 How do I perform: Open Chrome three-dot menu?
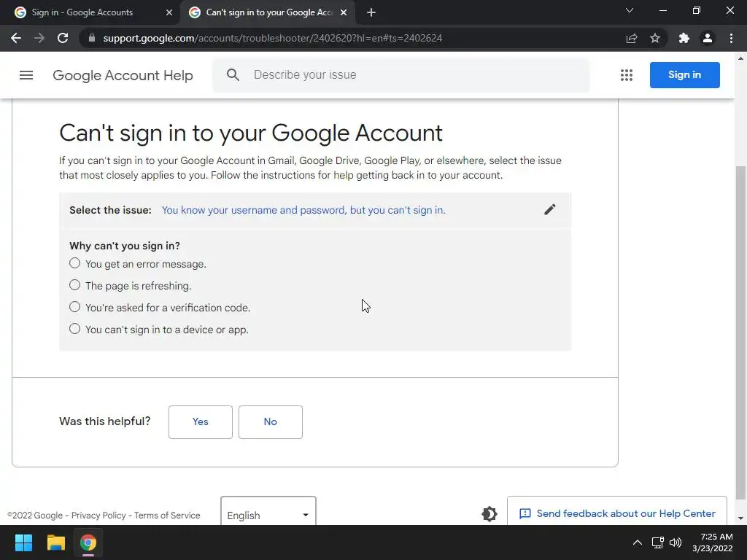(731, 38)
